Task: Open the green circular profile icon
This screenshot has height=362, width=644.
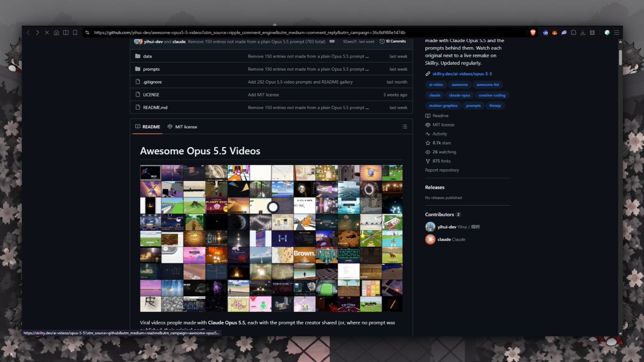Action: [607, 33]
